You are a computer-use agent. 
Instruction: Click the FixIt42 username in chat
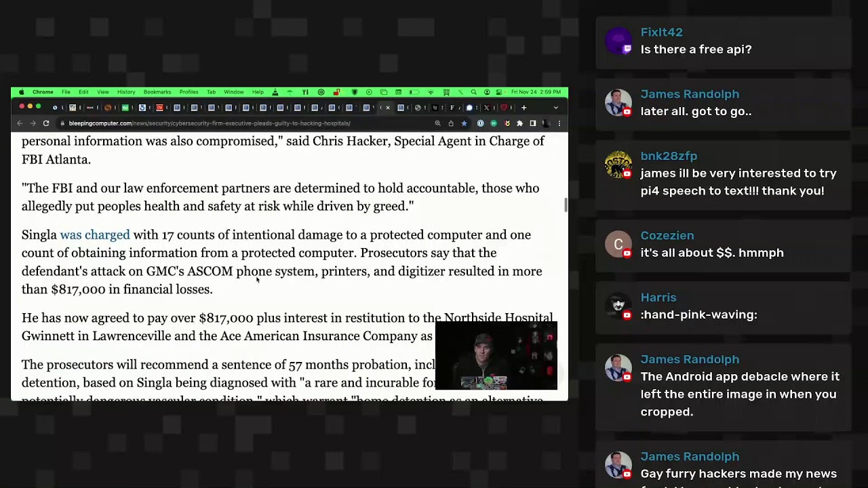(662, 32)
